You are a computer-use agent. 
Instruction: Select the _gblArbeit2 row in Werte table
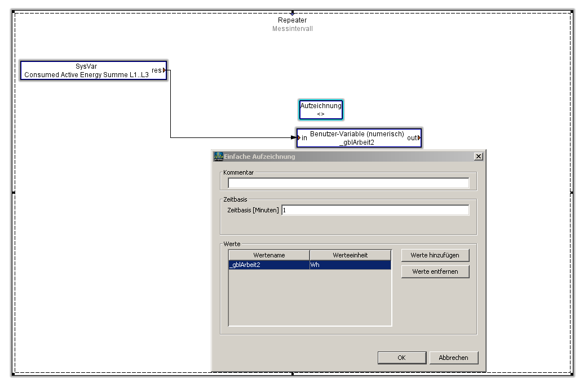point(269,265)
